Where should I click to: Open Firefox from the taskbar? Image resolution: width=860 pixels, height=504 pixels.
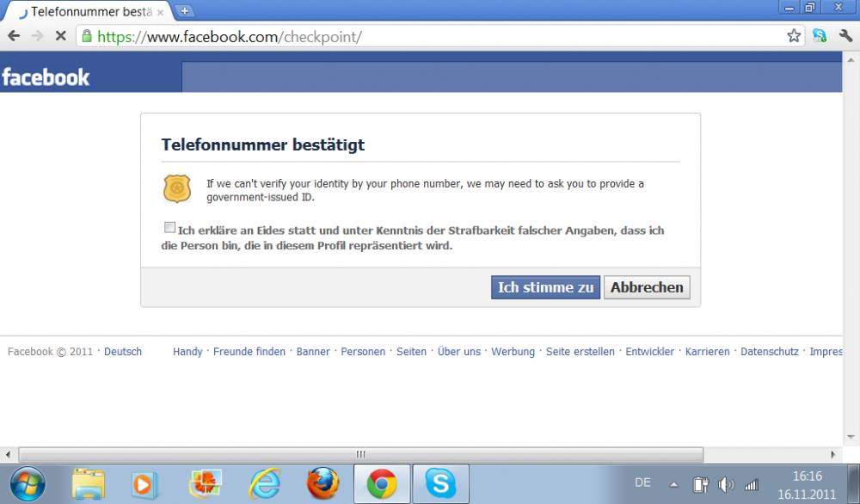point(322,484)
